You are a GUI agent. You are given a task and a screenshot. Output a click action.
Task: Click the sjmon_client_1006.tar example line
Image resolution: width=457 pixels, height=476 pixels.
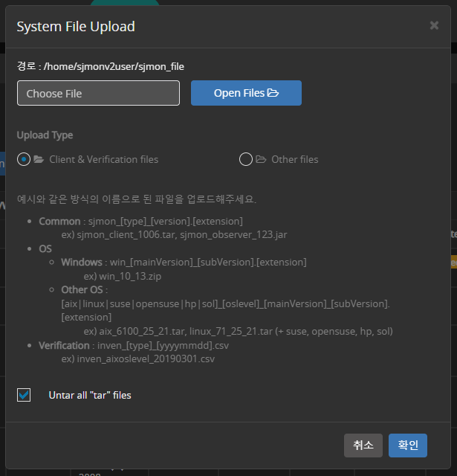[174, 234]
